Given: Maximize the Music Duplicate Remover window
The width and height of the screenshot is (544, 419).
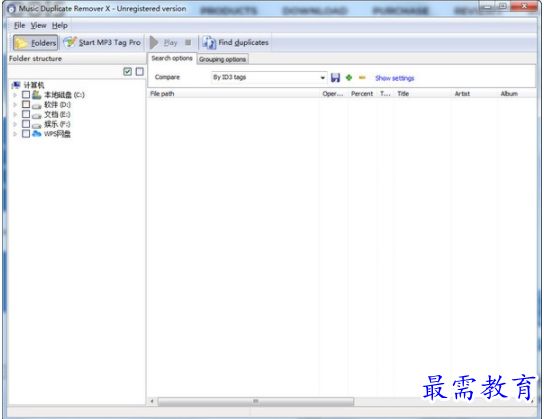Looking at the screenshot, I should click(x=503, y=7).
